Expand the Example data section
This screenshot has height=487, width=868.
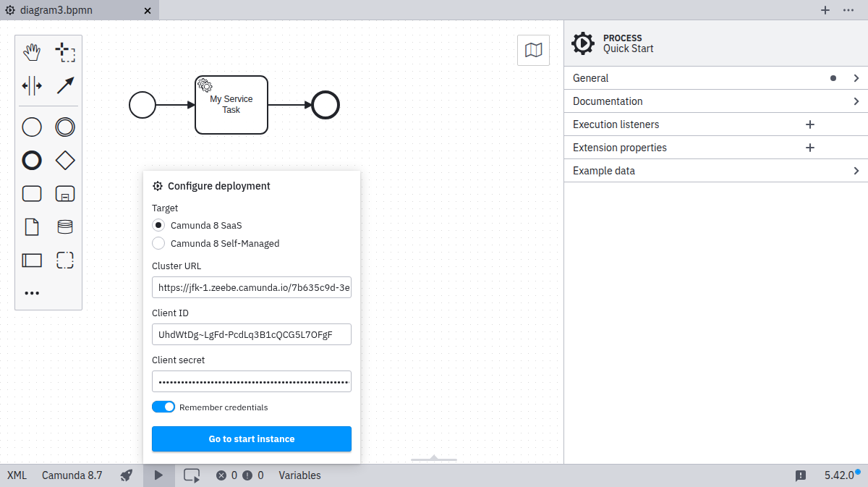pyautogui.click(x=716, y=170)
